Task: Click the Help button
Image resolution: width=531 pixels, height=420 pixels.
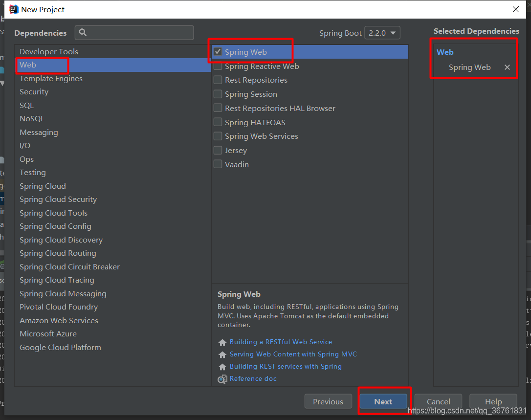Action: point(493,401)
